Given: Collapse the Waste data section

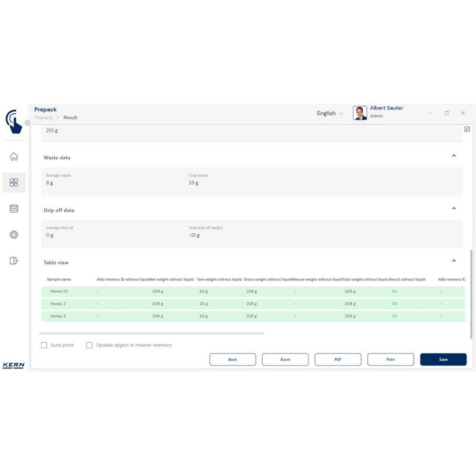Looking at the screenshot, I should coord(454,156).
